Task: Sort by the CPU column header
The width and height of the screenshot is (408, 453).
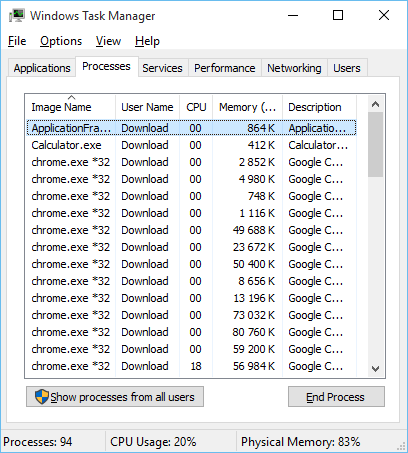Action: pyautogui.click(x=196, y=107)
